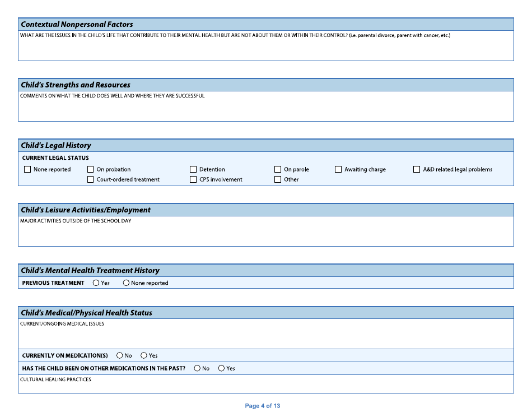Check the On parole checkbox

pyautogui.click(x=278, y=169)
